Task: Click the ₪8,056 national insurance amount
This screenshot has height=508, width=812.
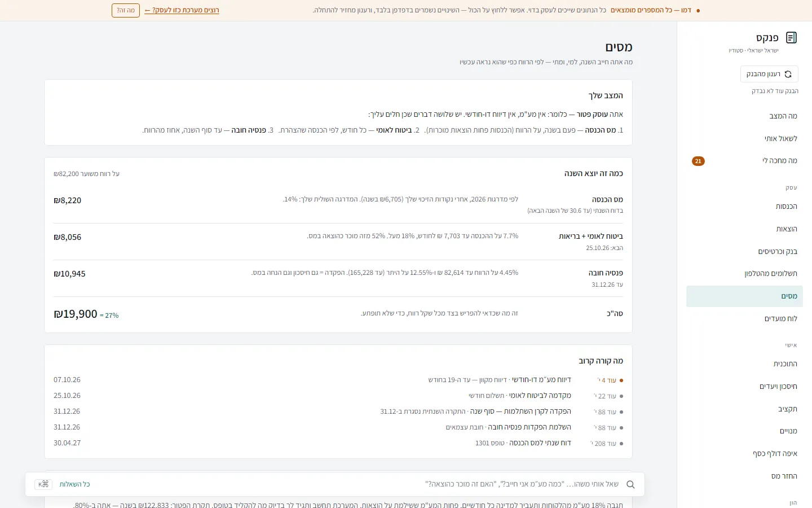Action: [68, 237]
